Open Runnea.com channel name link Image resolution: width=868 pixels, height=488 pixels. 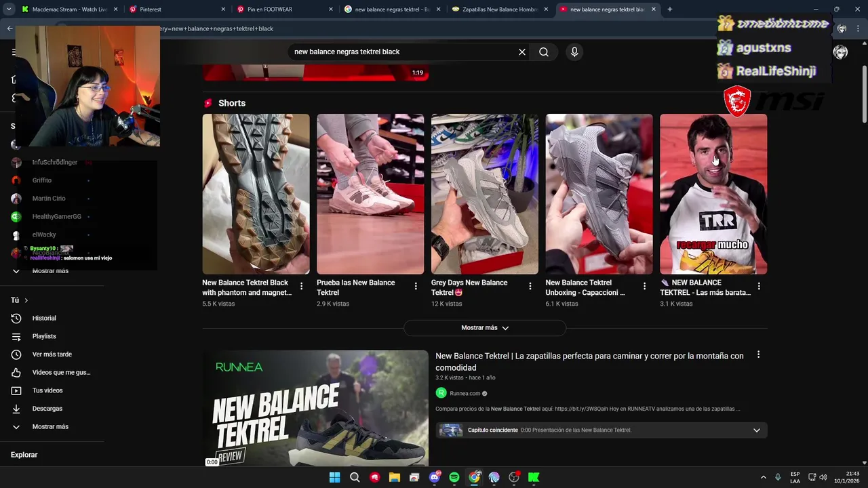click(465, 394)
